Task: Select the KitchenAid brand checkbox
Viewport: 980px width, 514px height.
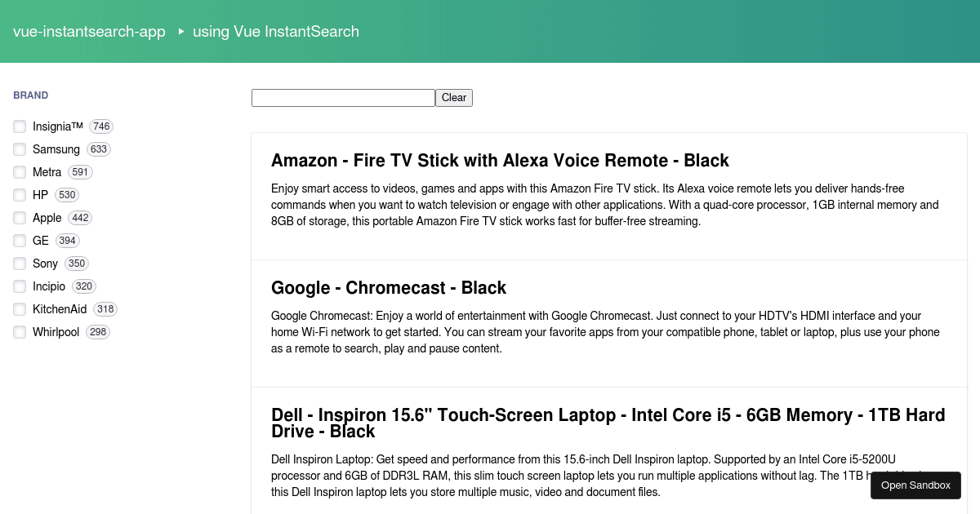Action: (20, 309)
